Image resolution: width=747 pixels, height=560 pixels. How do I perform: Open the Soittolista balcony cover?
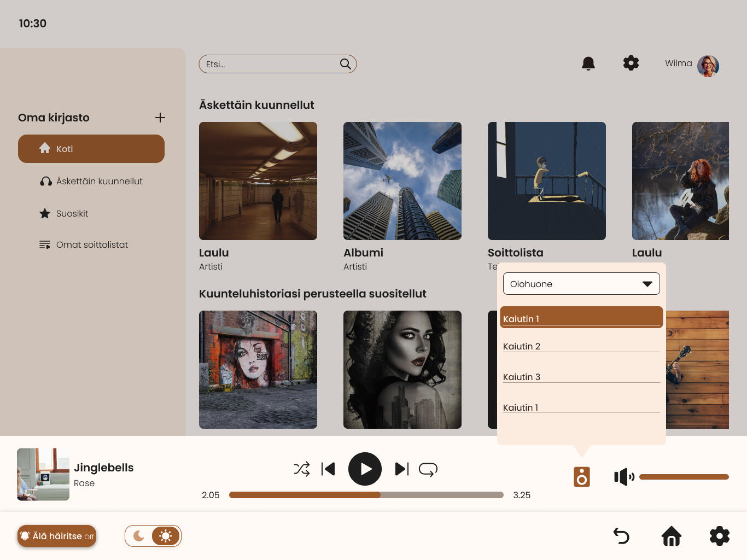[547, 181]
